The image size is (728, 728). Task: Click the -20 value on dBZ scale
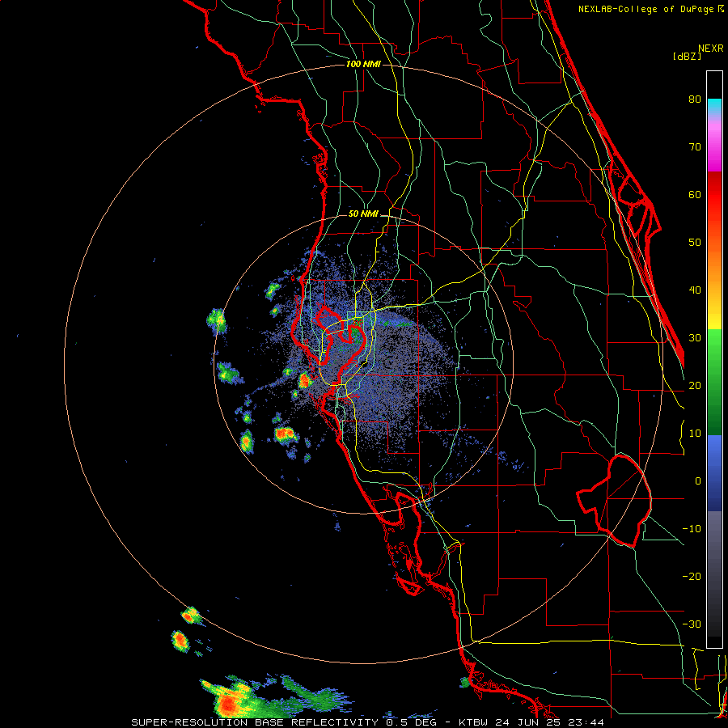[692, 577]
